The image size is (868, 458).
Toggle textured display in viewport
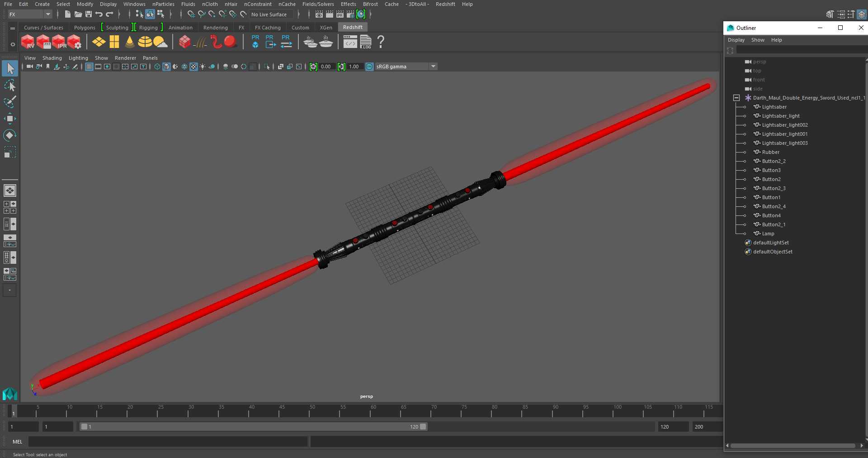[193, 67]
